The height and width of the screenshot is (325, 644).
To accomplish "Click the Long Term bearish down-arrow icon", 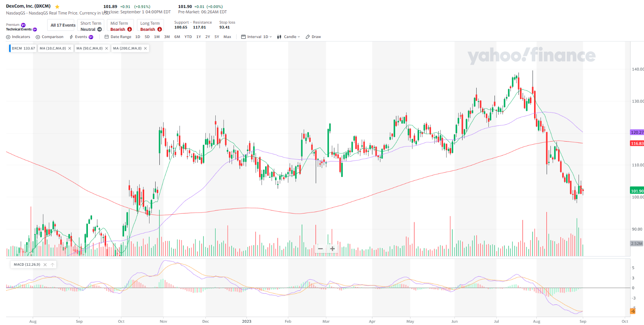I will (x=160, y=29).
